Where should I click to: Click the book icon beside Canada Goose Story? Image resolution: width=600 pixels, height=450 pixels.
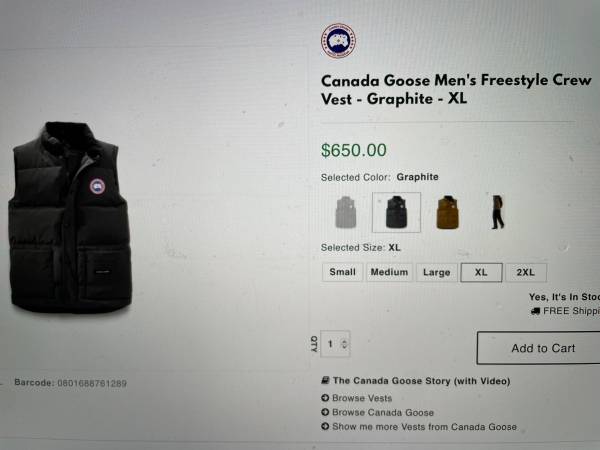[x=325, y=380]
